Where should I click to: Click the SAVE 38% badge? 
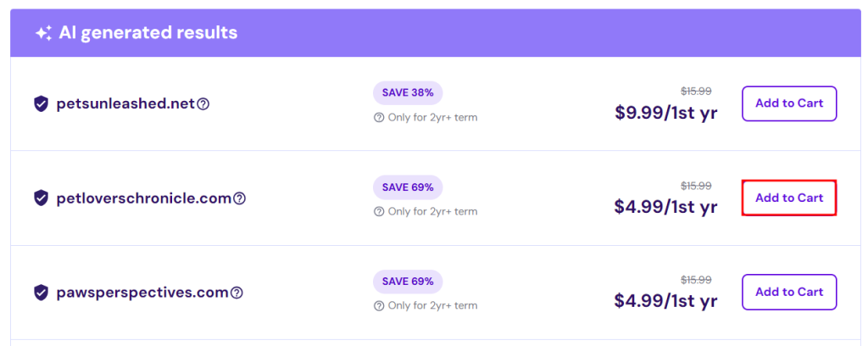pos(407,92)
